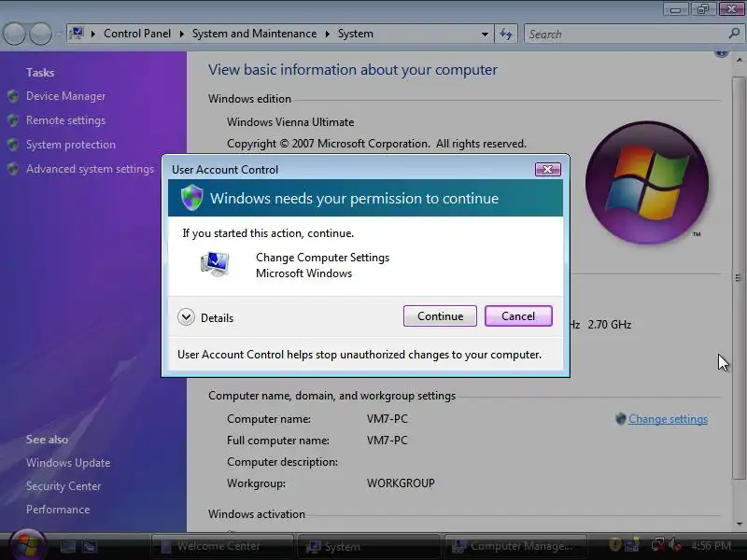This screenshot has height=560, width=747.
Task: Open Windows Update under See also
Action: (68, 463)
